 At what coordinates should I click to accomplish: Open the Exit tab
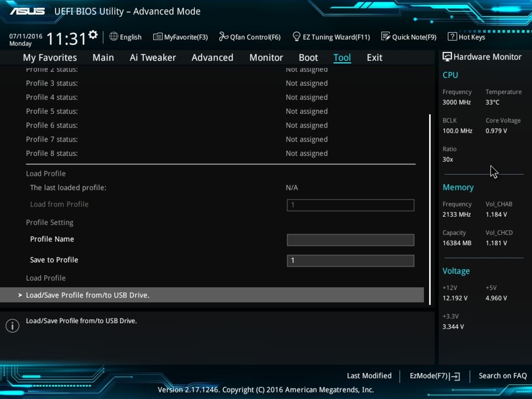374,58
